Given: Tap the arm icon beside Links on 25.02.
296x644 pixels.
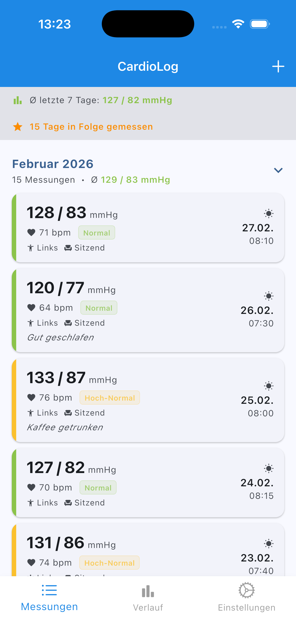Looking at the screenshot, I should 30,413.
